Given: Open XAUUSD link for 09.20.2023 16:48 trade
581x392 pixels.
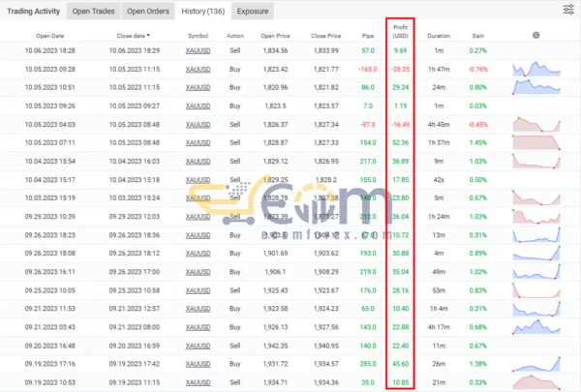Looking at the screenshot, I should [x=198, y=346].
